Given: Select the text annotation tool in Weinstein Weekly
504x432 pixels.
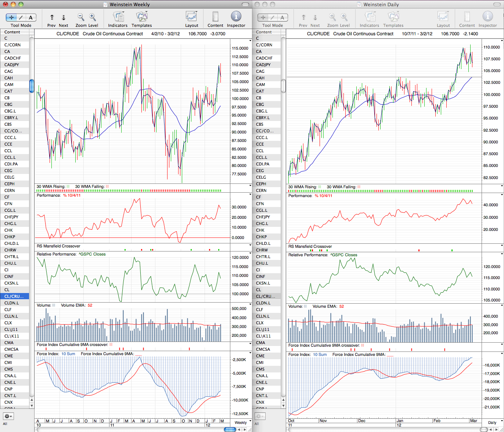Looking at the screenshot, I should point(31,17).
